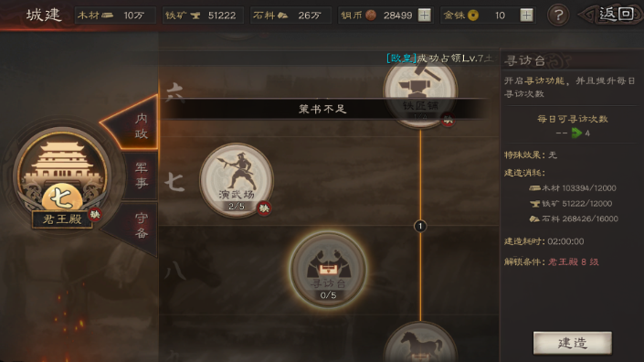Tap the numbered node marker on the orange line
Screen dimensions: 644x362
coord(420,226)
